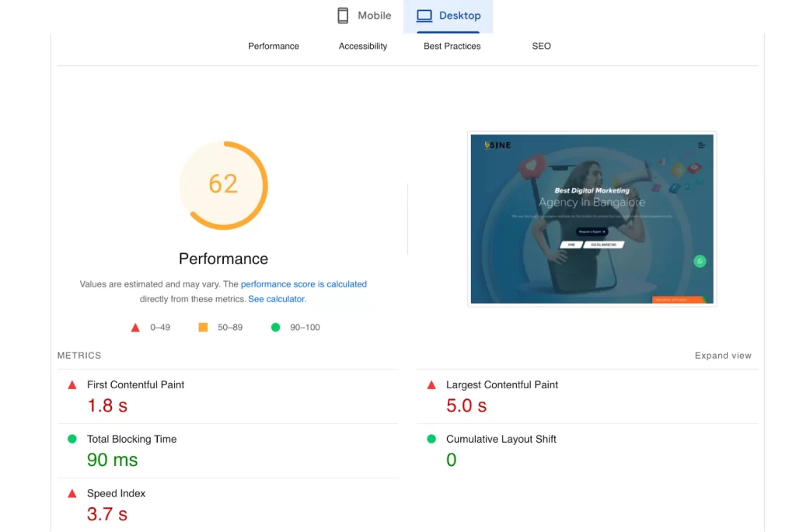
Task: Open Expand view for metrics
Action: tap(723, 355)
